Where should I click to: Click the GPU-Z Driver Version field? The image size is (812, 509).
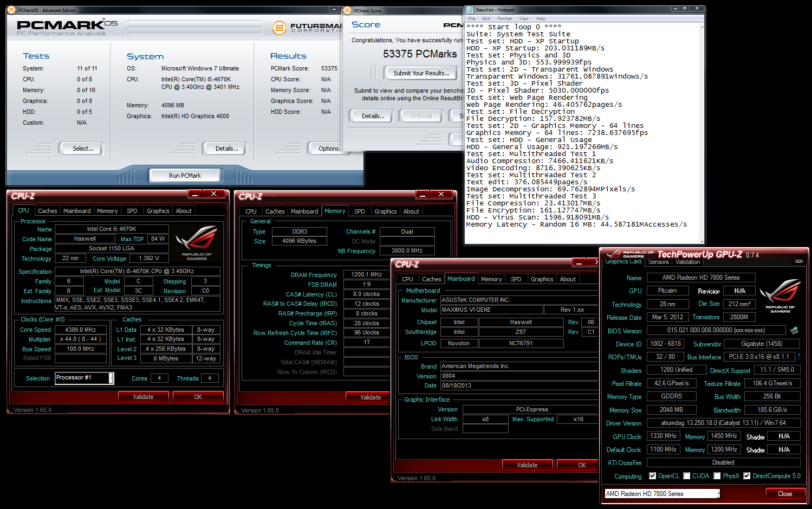pos(723,423)
